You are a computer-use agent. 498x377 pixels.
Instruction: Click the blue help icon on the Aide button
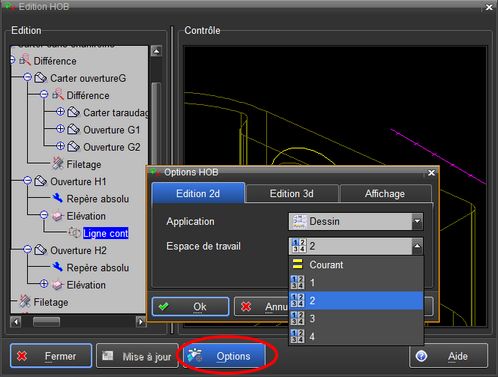click(x=421, y=356)
